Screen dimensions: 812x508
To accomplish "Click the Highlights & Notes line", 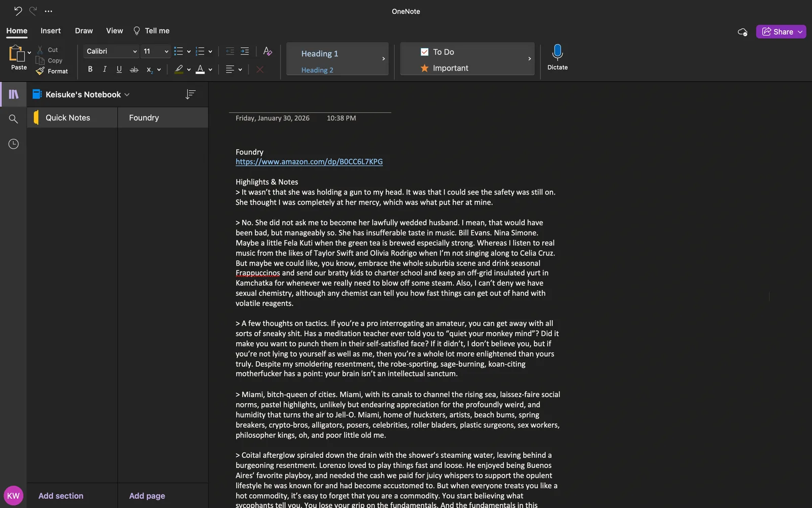I will tap(266, 182).
